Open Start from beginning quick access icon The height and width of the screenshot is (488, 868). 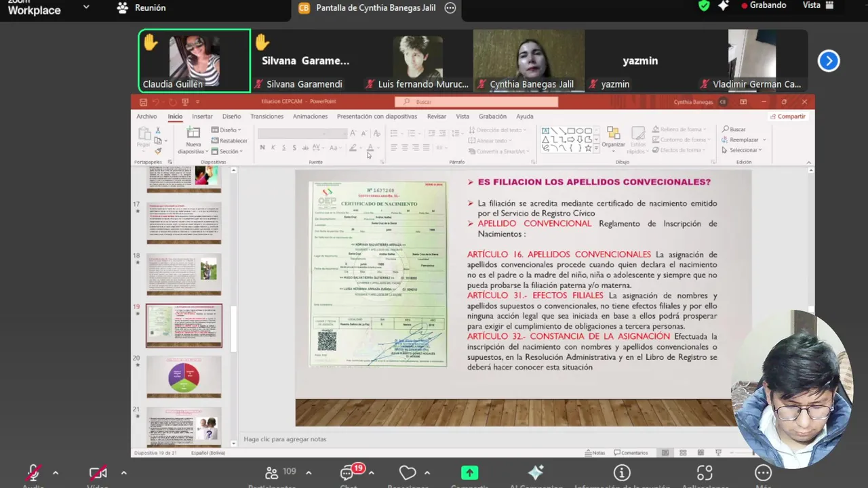(x=185, y=102)
